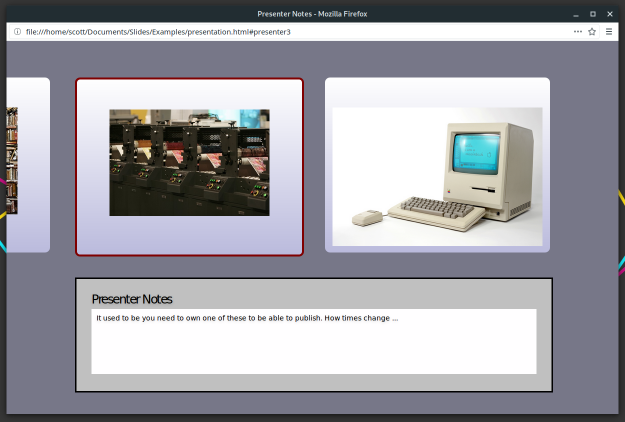The height and width of the screenshot is (422, 625).
Task: Select the partially visible previous slide at left
Action: coord(27,165)
